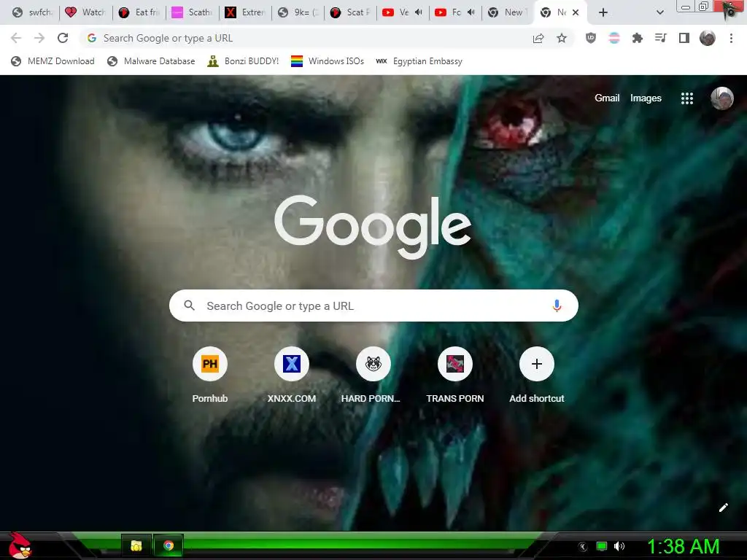Switch to the inactive New T tab

508,12
